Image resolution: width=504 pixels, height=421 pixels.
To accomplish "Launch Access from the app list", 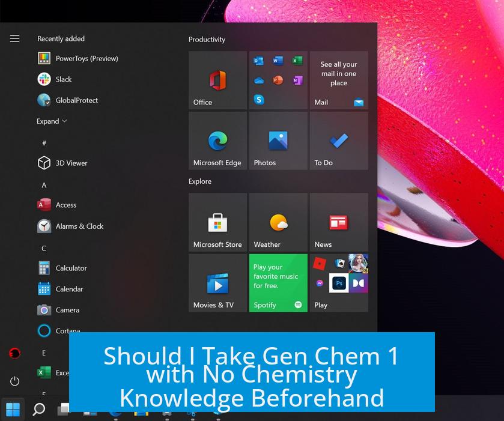I will 57,205.
